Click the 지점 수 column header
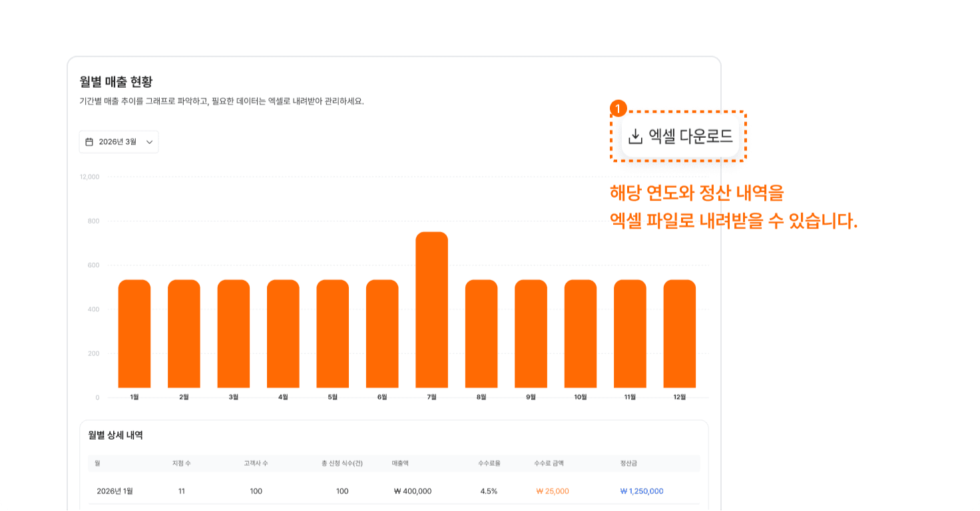Viewport: 980px width, 511px height. (181, 463)
